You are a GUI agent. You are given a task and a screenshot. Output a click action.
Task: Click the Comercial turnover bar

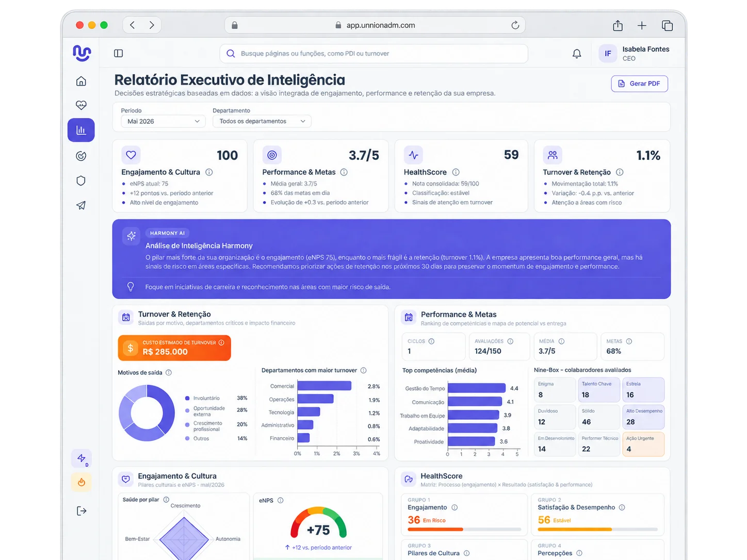pyautogui.click(x=324, y=386)
